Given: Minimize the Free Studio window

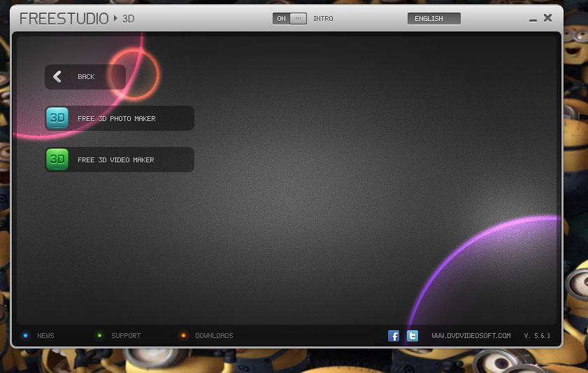Looking at the screenshot, I should pyautogui.click(x=533, y=20).
